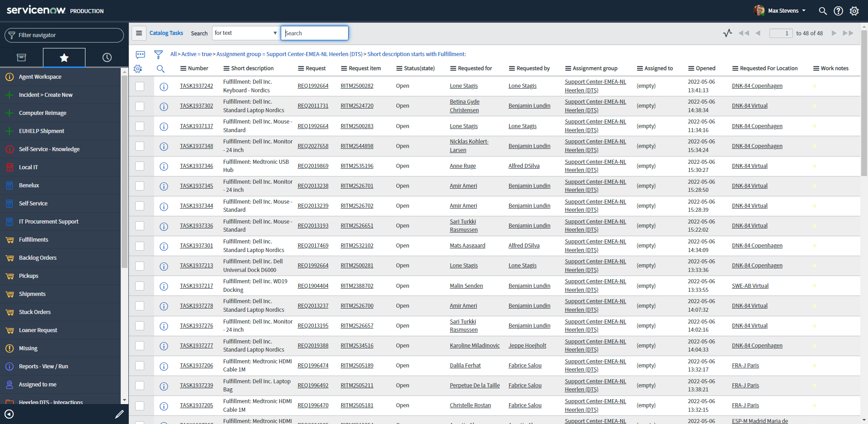Click the help question mark icon

click(x=838, y=11)
